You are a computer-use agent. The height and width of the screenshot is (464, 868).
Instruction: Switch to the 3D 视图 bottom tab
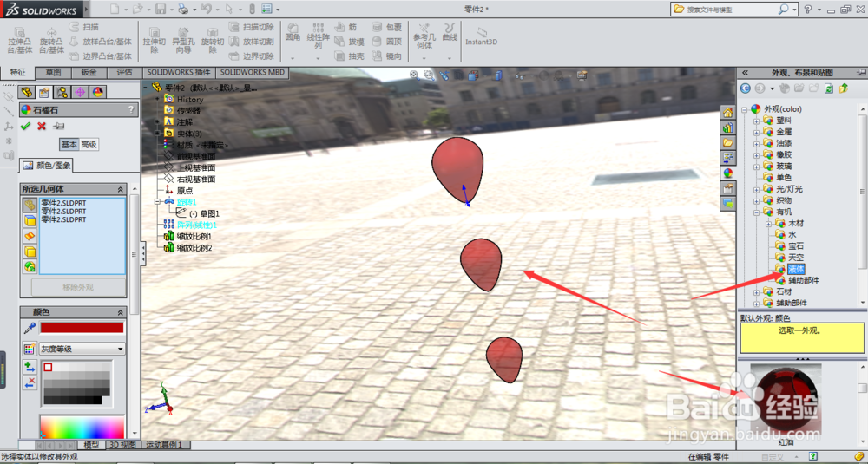coord(122,445)
